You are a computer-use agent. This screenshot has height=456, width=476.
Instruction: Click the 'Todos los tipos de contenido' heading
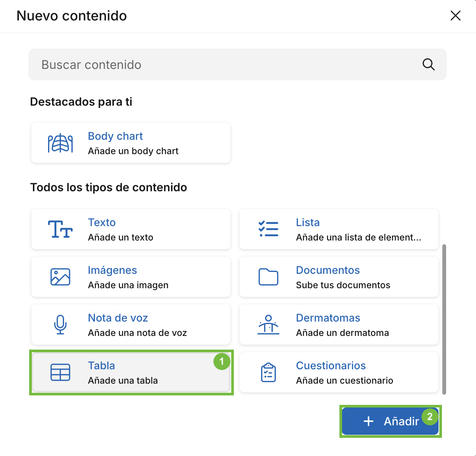(x=109, y=187)
